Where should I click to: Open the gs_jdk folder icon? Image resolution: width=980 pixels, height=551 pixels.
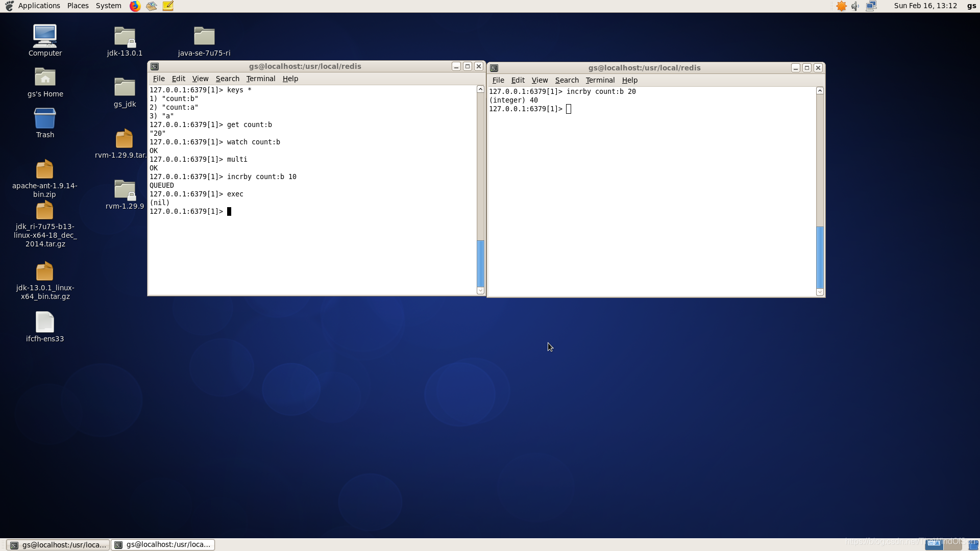[125, 87]
